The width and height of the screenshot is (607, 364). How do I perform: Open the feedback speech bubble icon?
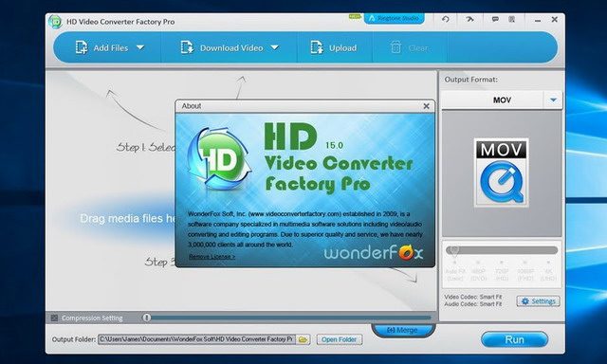click(495, 19)
